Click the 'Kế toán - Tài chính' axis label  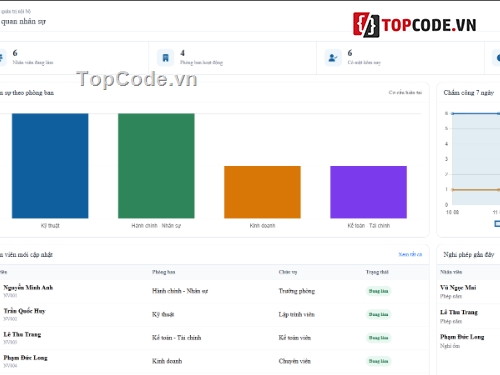click(x=368, y=226)
